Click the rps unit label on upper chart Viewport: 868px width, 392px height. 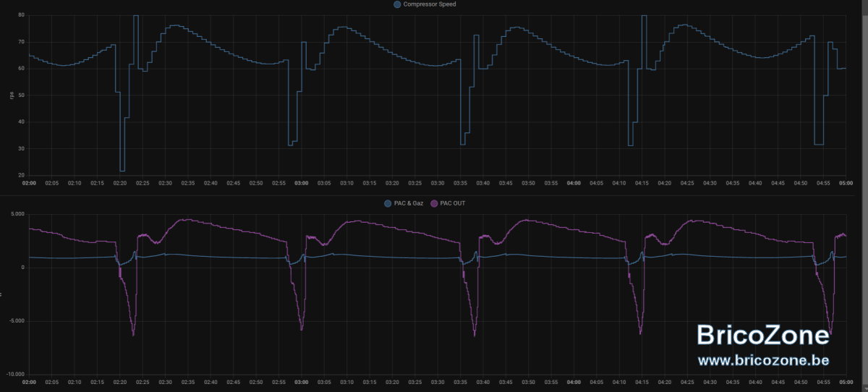[10, 95]
